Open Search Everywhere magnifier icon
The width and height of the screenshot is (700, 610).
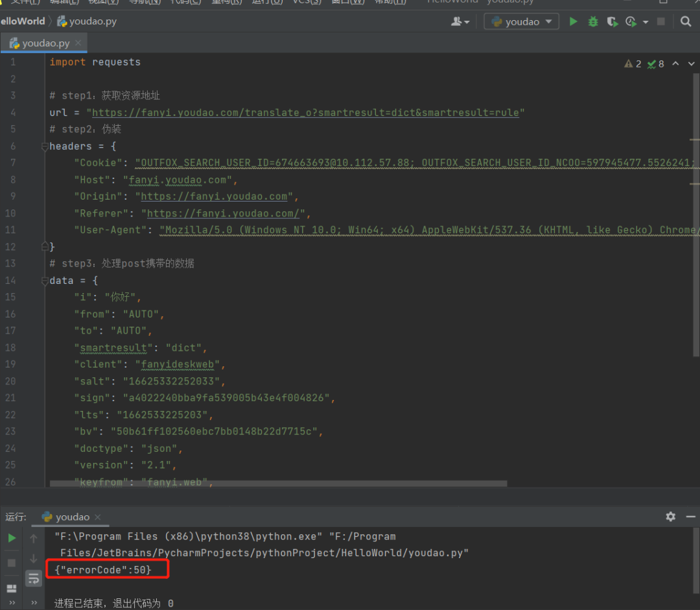click(x=686, y=21)
